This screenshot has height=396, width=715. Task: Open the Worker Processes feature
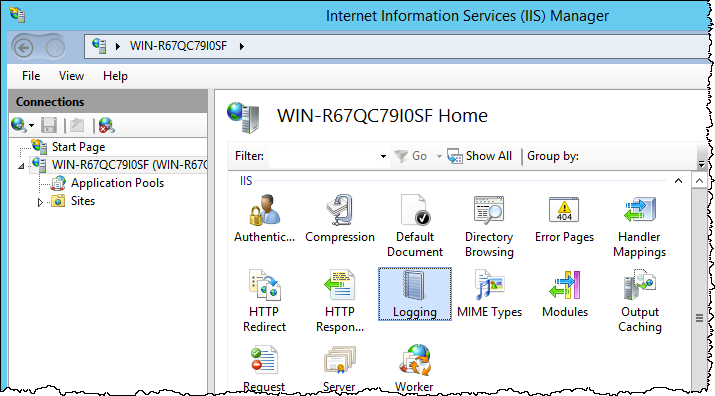pyautogui.click(x=414, y=369)
